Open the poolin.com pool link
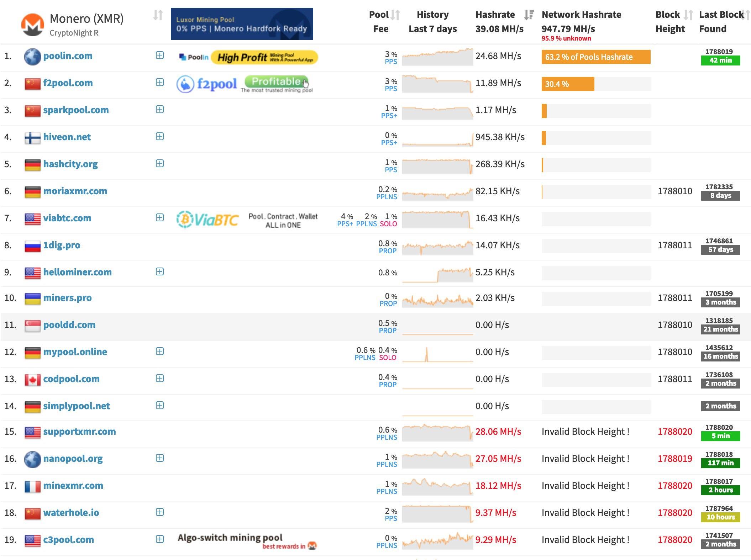Screen dimensions: 751x560 pyautogui.click(x=68, y=56)
